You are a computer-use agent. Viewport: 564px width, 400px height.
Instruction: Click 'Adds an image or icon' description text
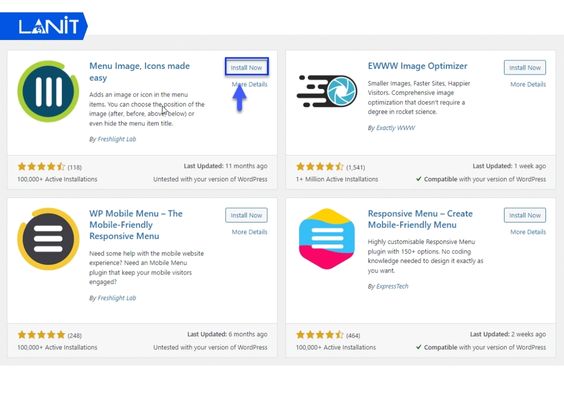[147, 109]
